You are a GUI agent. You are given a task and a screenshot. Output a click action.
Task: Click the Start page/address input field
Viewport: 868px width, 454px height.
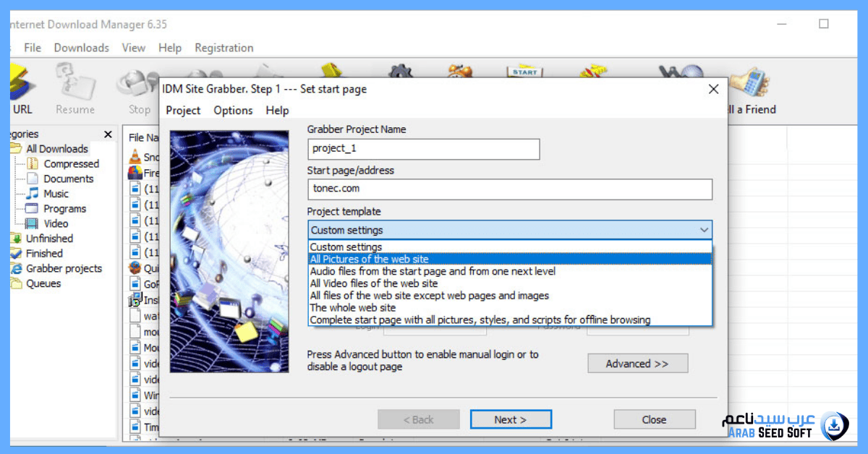coord(510,189)
